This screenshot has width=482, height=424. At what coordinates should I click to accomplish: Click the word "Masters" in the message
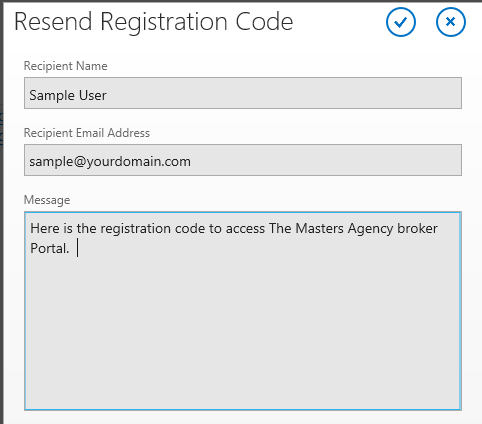tap(319, 229)
